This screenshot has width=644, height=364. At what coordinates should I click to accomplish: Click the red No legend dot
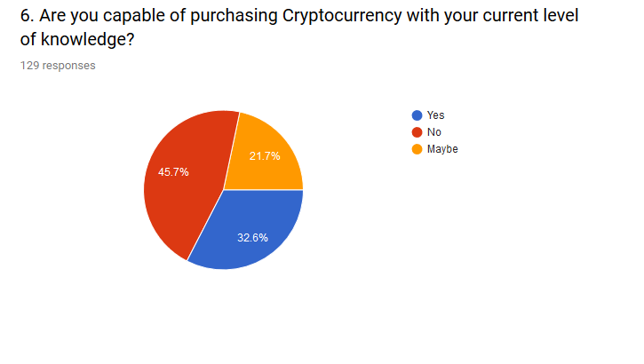click(x=417, y=132)
